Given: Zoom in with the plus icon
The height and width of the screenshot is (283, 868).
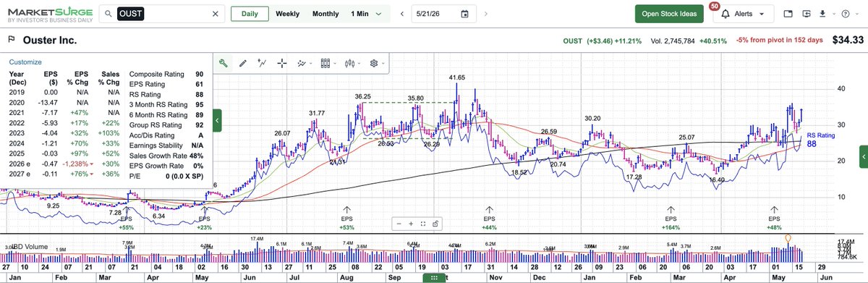Looking at the screenshot, I should pyautogui.click(x=411, y=224).
